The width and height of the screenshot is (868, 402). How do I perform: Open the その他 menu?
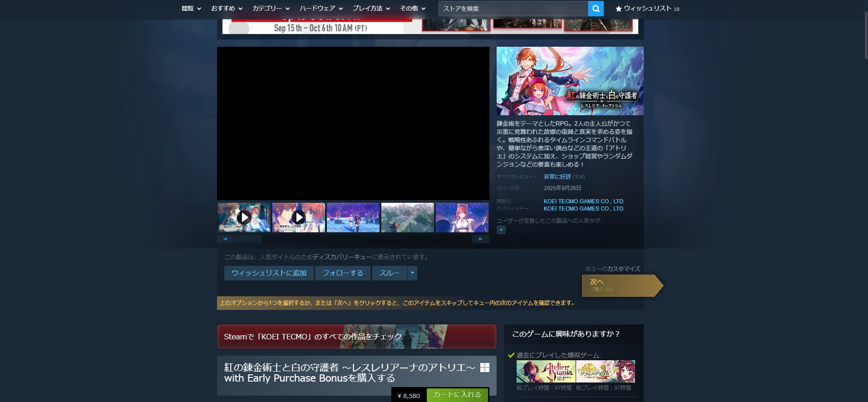(x=413, y=9)
